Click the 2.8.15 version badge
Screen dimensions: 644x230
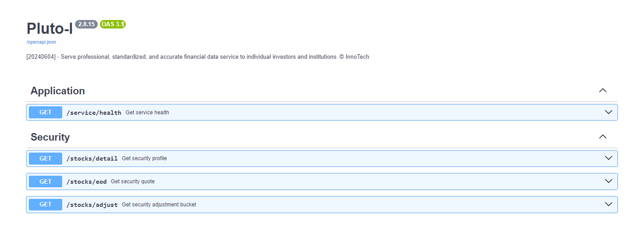click(x=86, y=24)
